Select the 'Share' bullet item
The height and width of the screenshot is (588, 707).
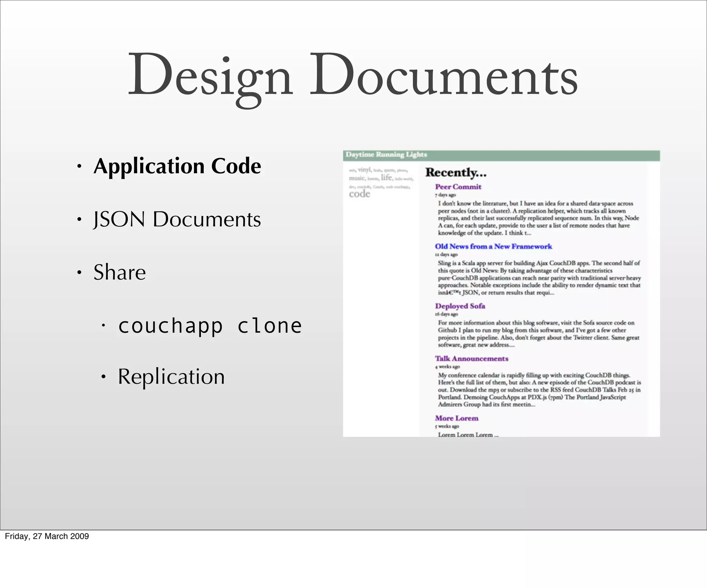point(119,272)
